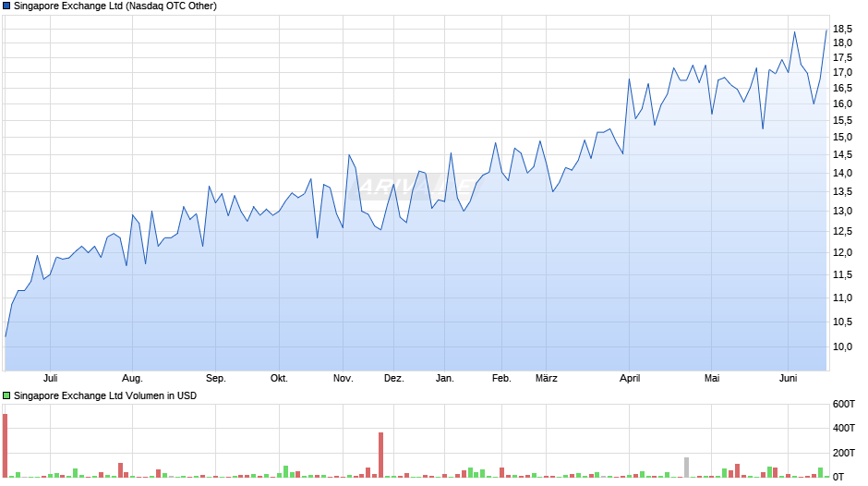
Task: Click the 'Juni' month label
Action: [789, 378]
